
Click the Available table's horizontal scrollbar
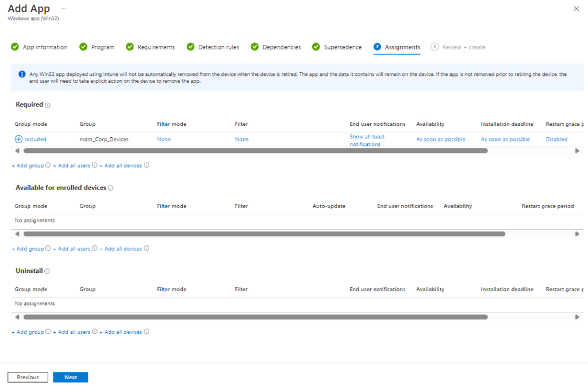point(264,234)
